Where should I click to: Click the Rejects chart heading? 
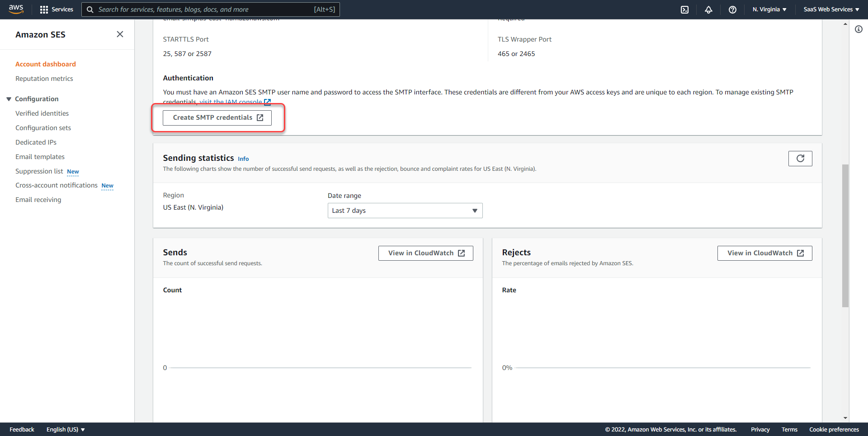516,253
